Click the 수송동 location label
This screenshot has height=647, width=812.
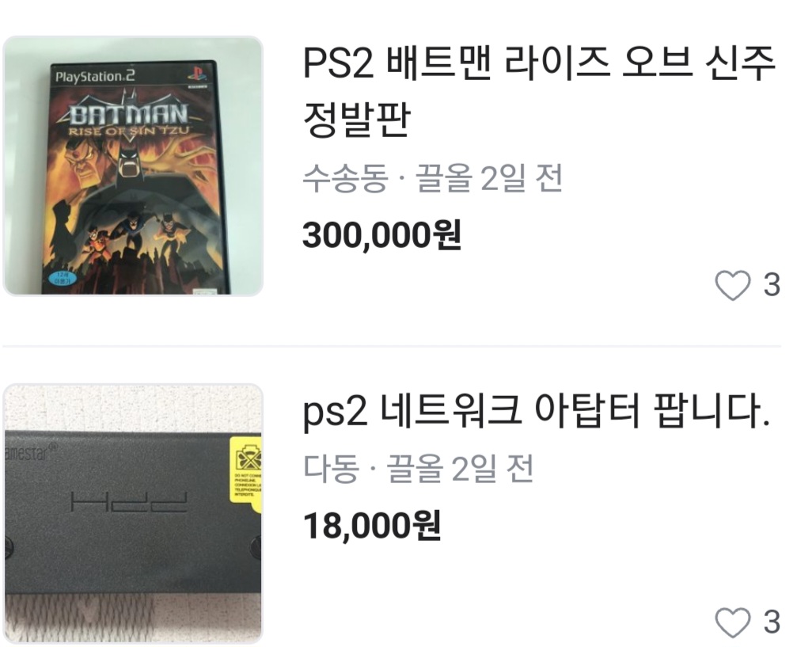click(345, 178)
